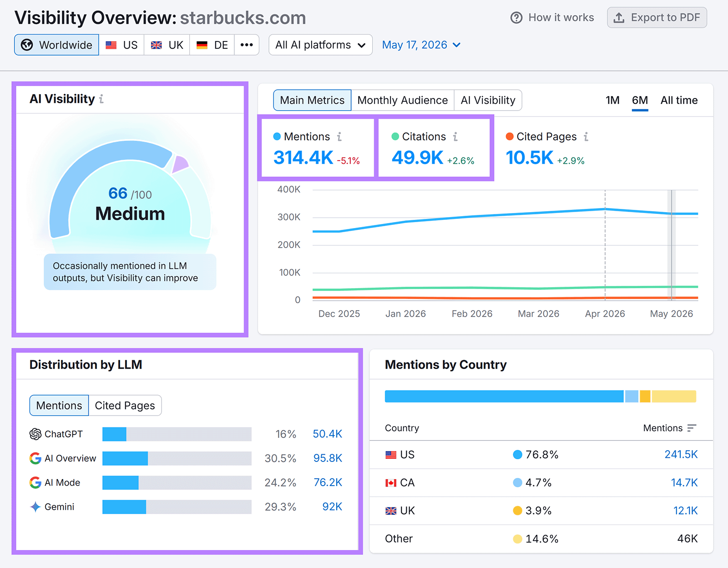Click the Worldwide globe icon
Image resolution: width=728 pixels, height=568 pixels.
(x=27, y=45)
